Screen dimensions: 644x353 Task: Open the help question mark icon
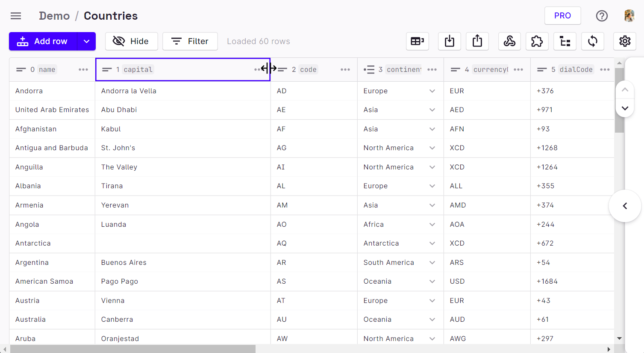click(x=602, y=16)
